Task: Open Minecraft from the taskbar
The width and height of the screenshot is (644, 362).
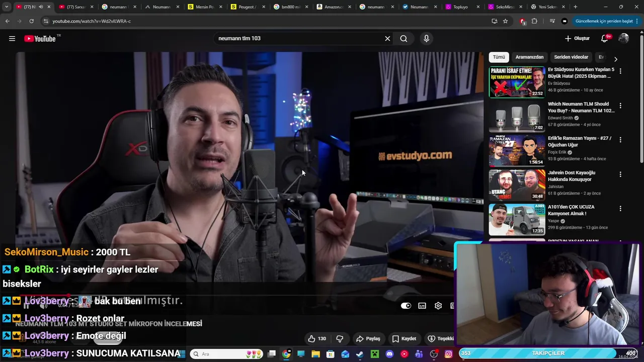Action: [x=374, y=354]
